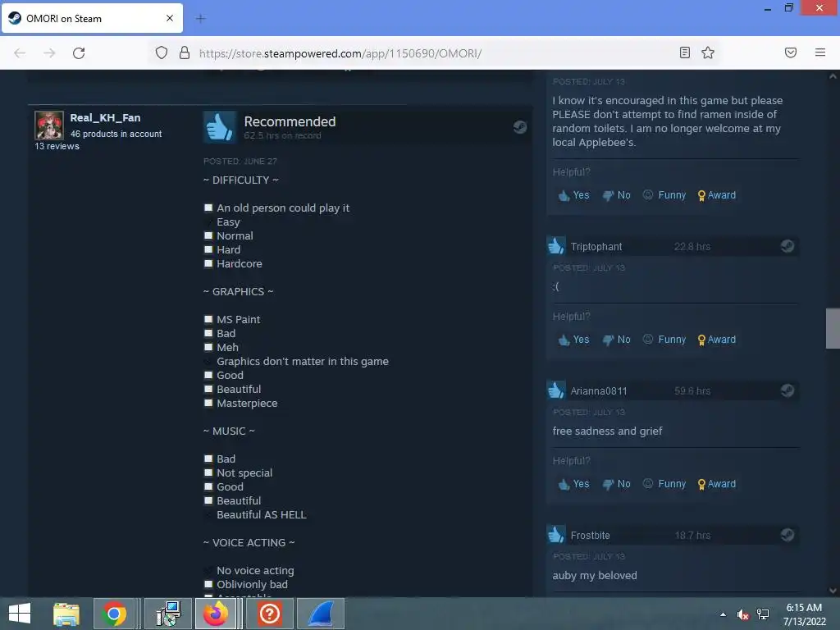Screen dimensions: 840x630
Task: Open tracking protection shield icon
Action: click(162, 52)
